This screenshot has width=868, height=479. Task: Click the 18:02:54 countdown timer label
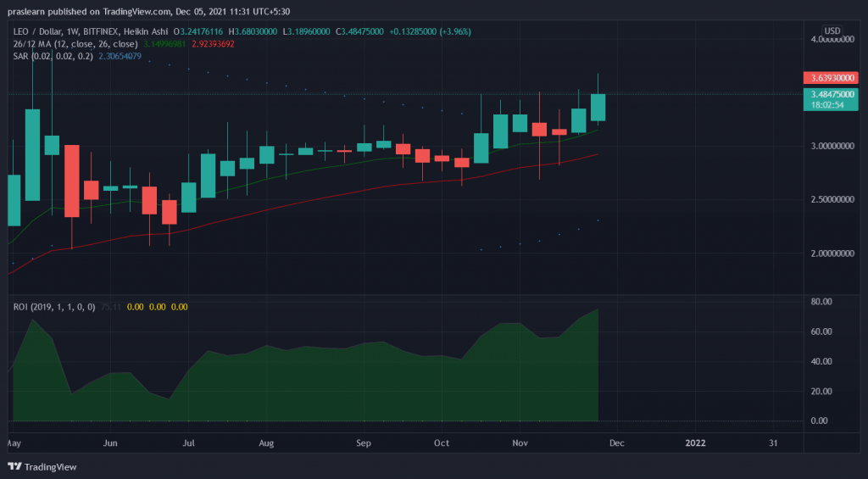pyautogui.click(x=831, y=104)
